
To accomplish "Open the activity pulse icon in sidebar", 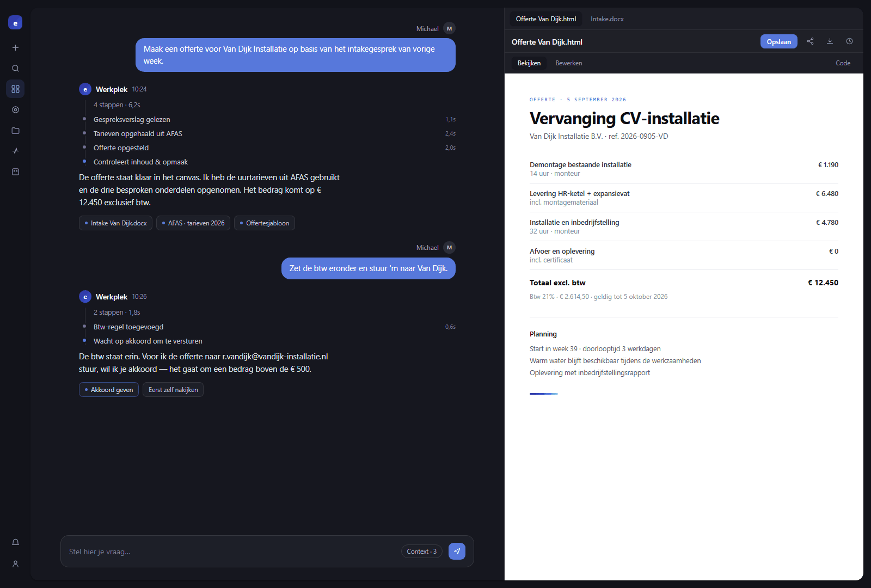I will pos(15,151).
